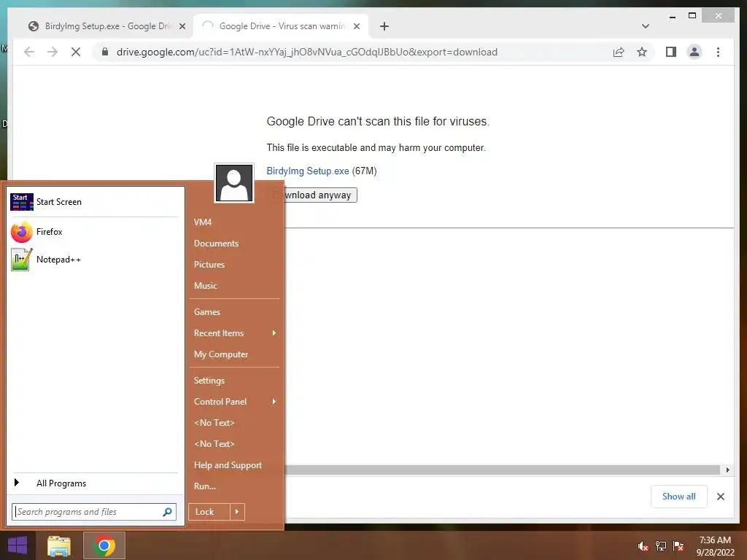Click the Lock button
747x560 pixels.
(x=209, y=512)
